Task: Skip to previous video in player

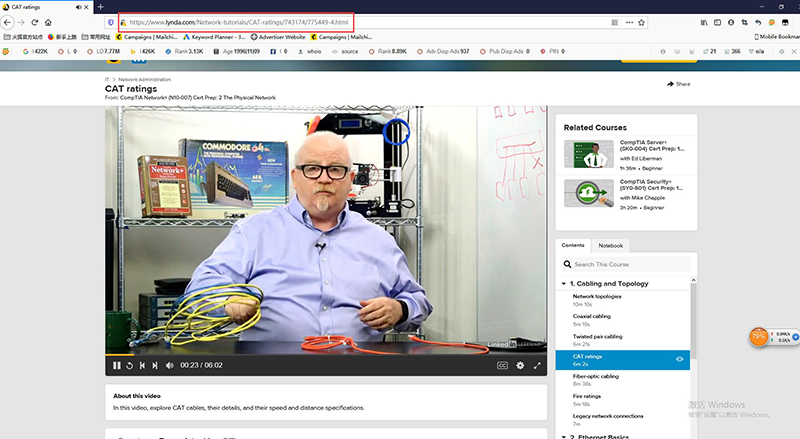Action: [142, 365]
